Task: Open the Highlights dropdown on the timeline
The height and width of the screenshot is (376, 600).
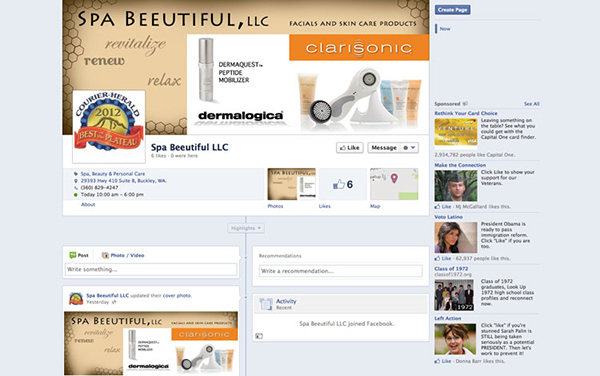Action: pos(246,228)
